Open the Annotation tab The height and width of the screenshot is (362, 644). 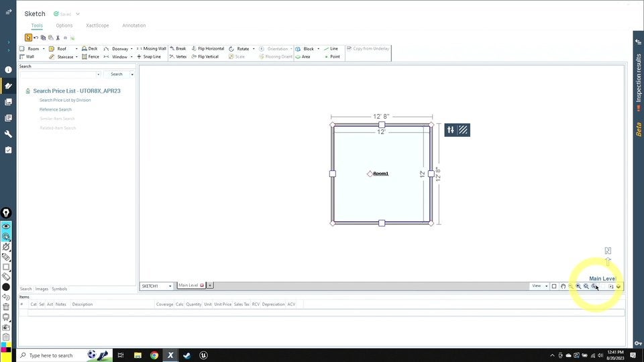pos(133,25)
